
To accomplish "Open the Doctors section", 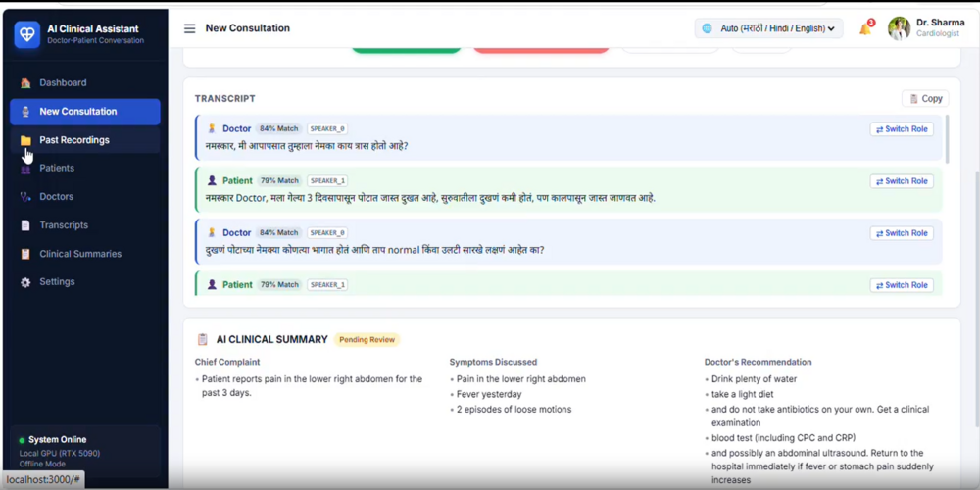I will point(85,197).
